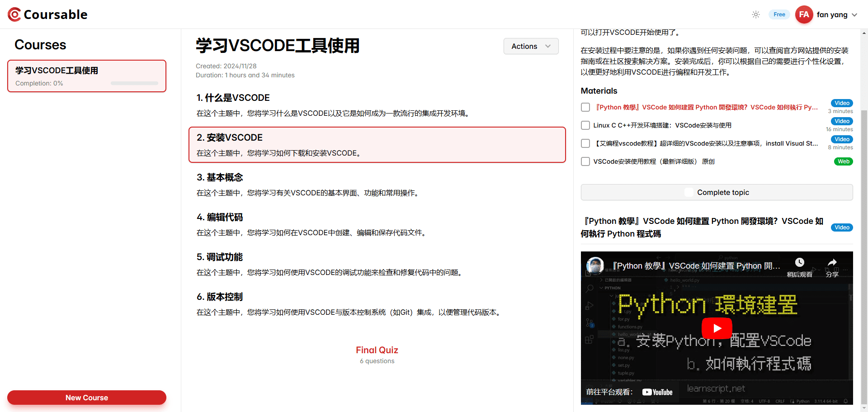This screenshot has width=868, height=412.
Task: Open the VSCode安装使用教程 web material link
Action: pos(654,161)
